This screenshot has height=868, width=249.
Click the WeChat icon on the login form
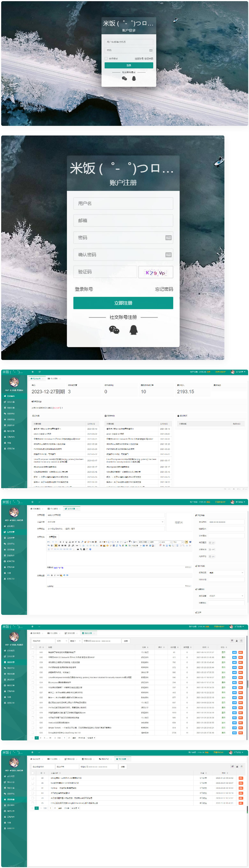click(x=124, y=79)
